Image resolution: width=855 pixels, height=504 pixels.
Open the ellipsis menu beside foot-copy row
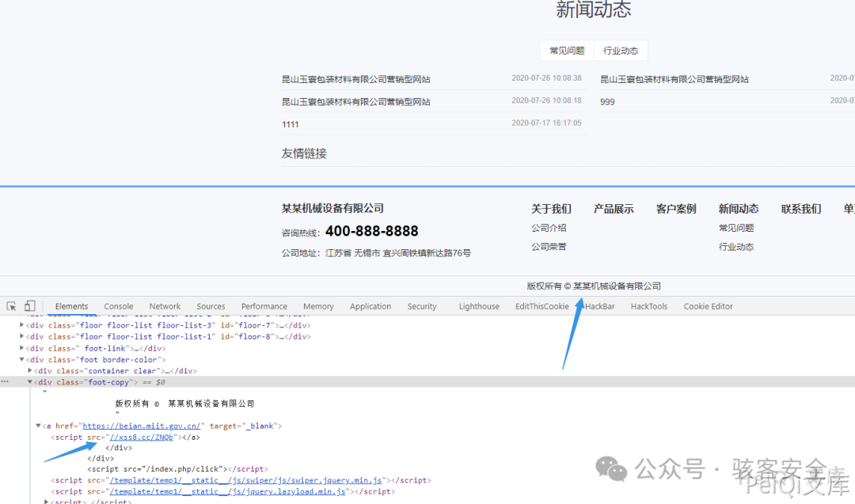coord(5,382)
